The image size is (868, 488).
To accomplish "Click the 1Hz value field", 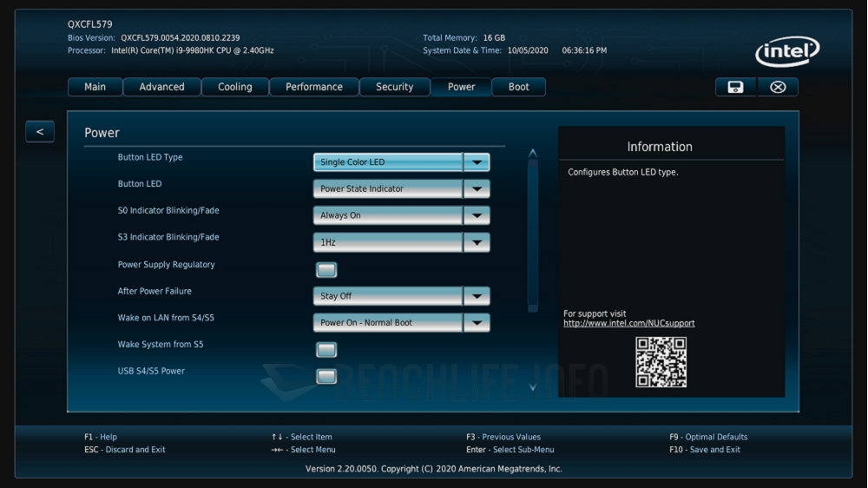I will [388, 242].
